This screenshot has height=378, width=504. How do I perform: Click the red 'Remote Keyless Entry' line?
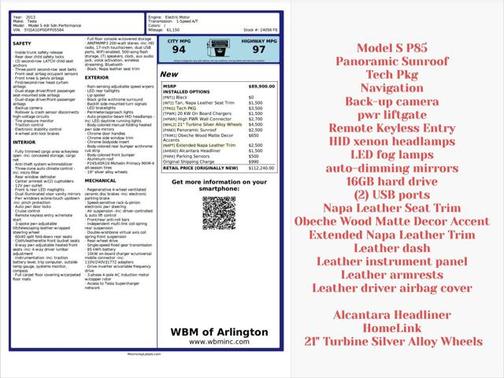pos(392,128)
